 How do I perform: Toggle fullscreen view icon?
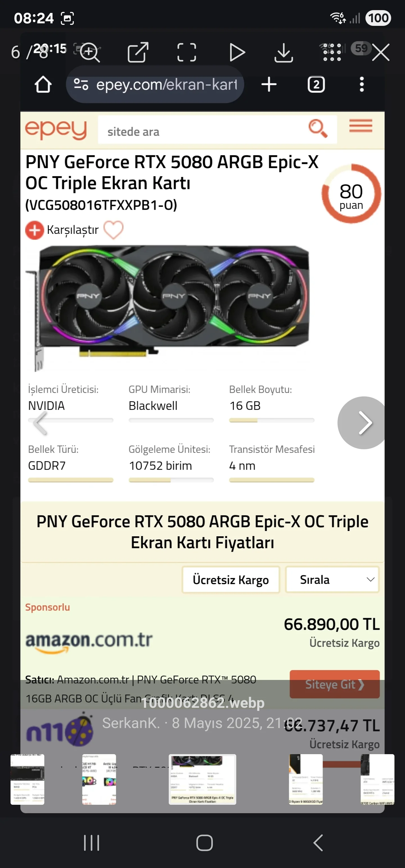point(186,52)
